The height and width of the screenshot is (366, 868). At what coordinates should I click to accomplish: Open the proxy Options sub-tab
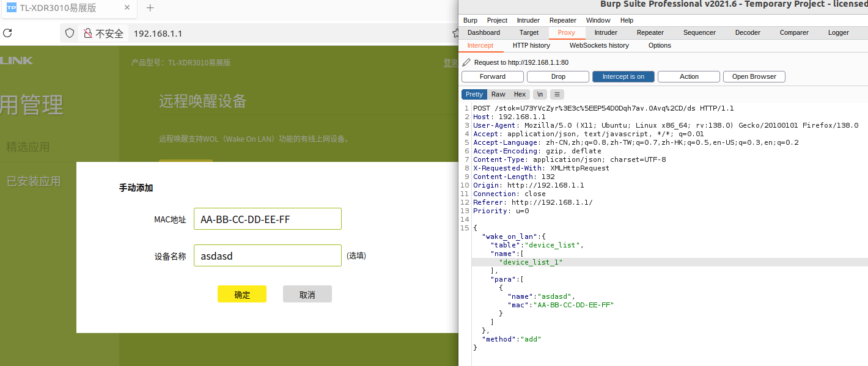click(x=660, y=45)
